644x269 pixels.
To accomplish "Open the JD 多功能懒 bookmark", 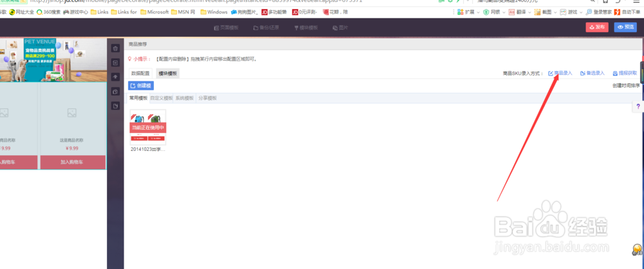I will coord(275,12).
